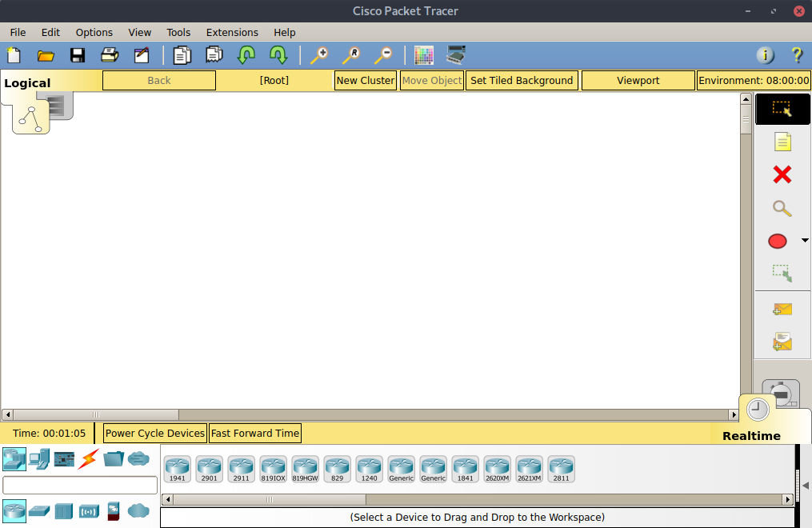The width and height of the screenshot is (812, 528).
Task: Select the Security subcategory
Action: pyautogui.click(x=114, y=511)
